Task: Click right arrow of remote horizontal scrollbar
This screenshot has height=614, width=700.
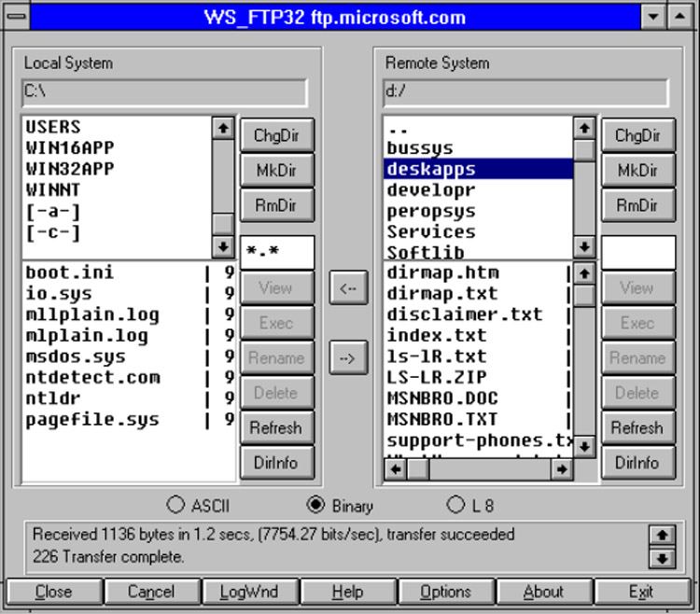Action: click(562, 469)
